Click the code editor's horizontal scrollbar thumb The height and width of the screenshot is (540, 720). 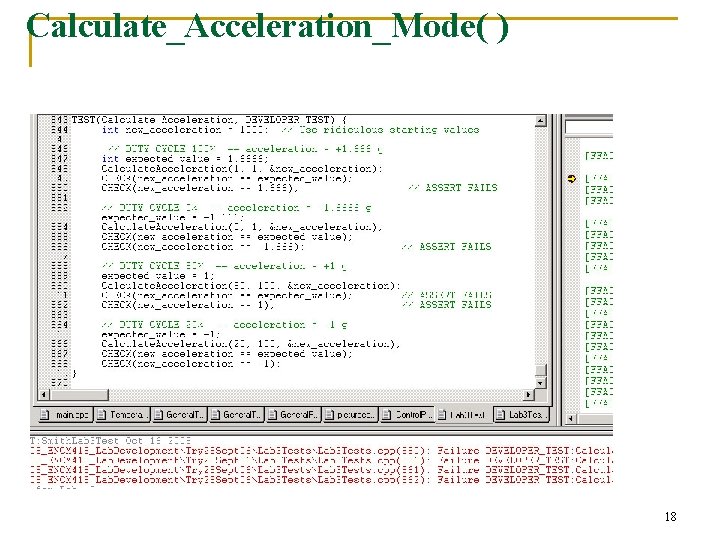point(79,394)
